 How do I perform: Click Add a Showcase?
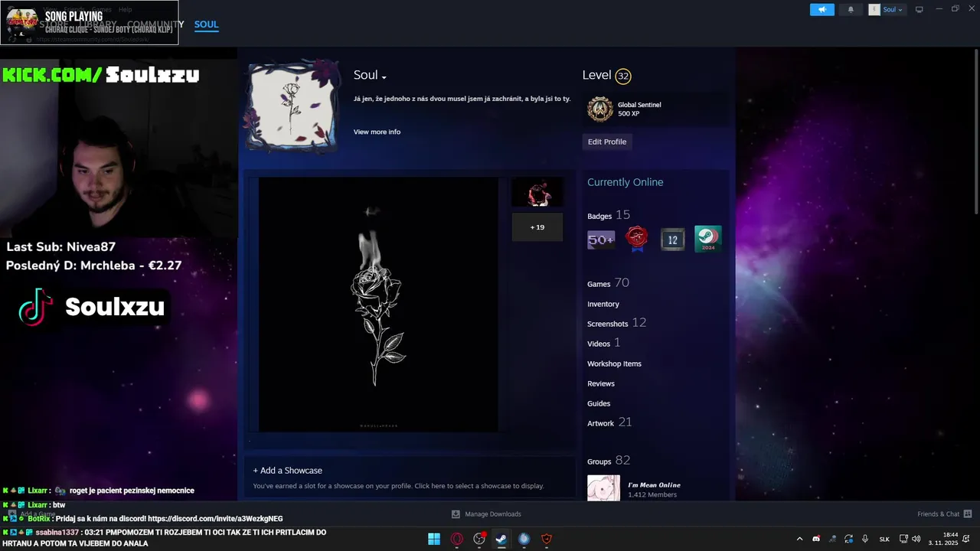point(288,471)
